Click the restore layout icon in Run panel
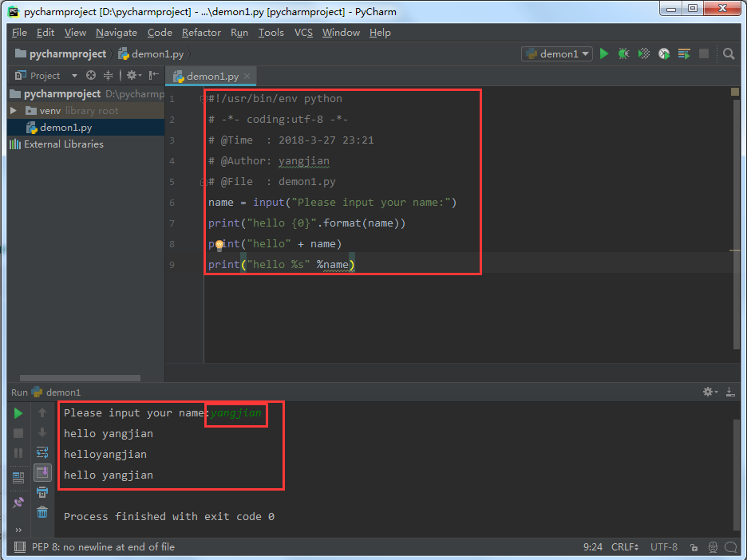The height and width of the screenshot is (560, 747). [18, 477]
